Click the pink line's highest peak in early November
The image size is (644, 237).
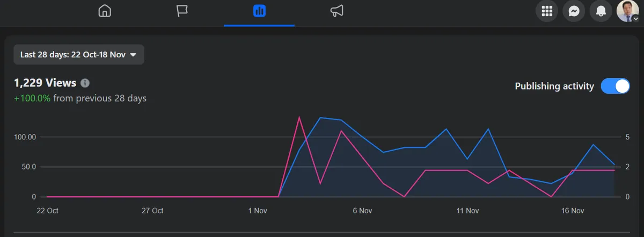pos(299,117)
